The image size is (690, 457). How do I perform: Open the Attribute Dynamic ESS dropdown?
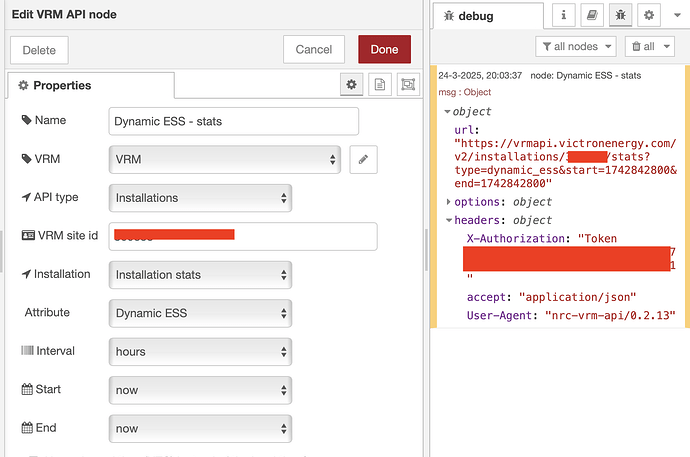coord(200,313)
